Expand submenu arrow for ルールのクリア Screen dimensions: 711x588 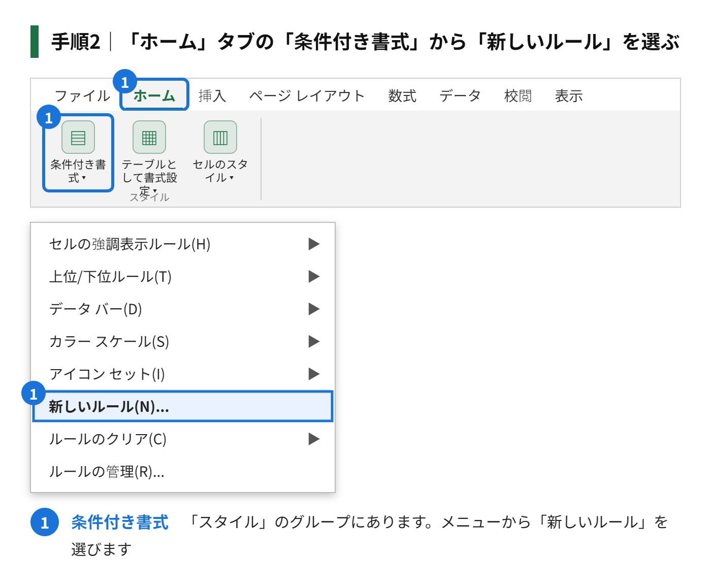(x=314, y=439)
